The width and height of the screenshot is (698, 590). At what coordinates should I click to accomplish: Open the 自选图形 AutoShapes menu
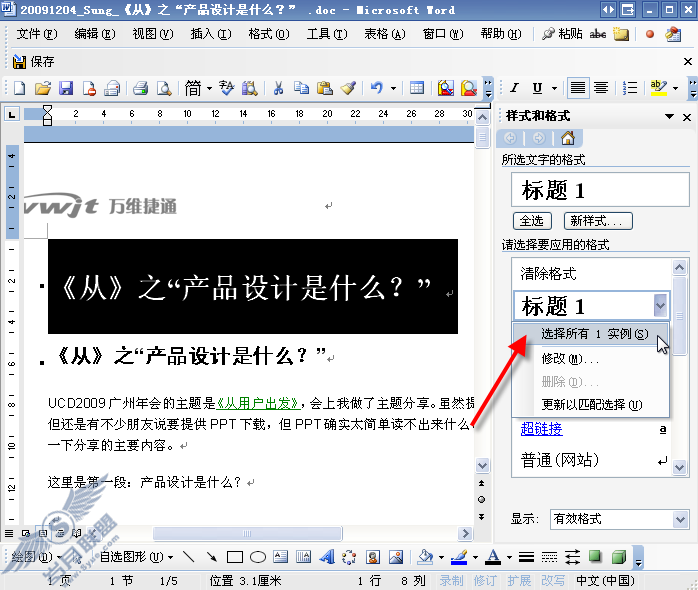(x=136, y=557)
